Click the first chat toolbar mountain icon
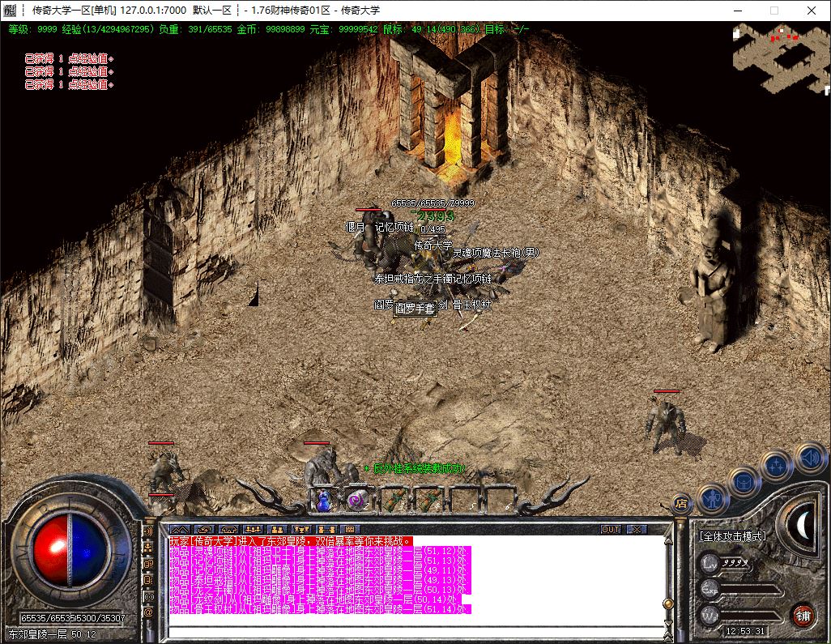 tap(180, 529)
